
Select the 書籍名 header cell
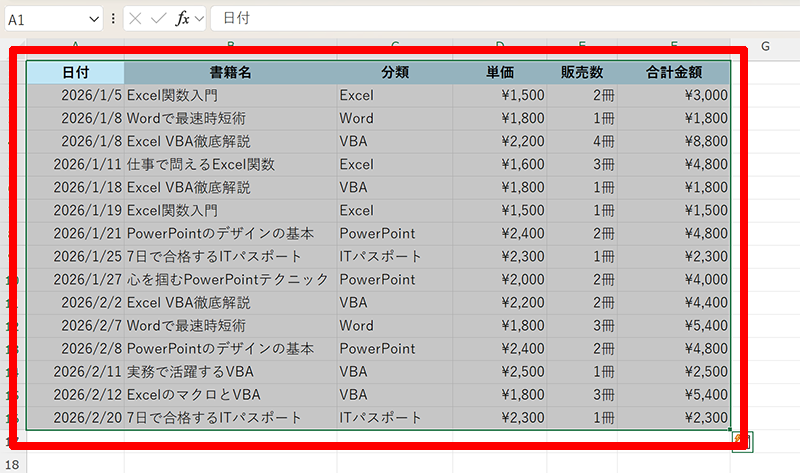(x=230, y=73)
